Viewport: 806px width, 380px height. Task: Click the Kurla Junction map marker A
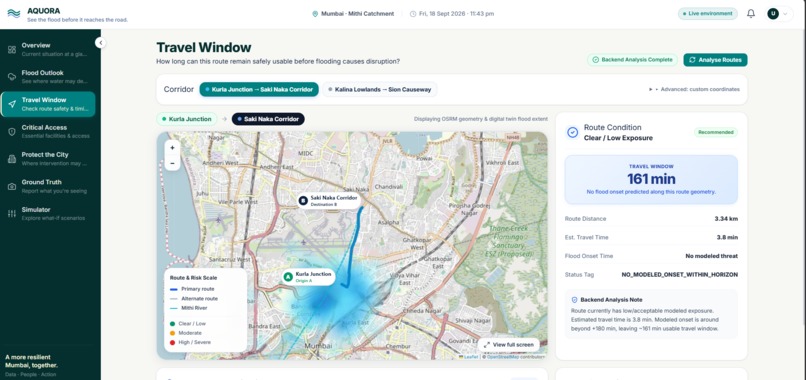[308, 277]
